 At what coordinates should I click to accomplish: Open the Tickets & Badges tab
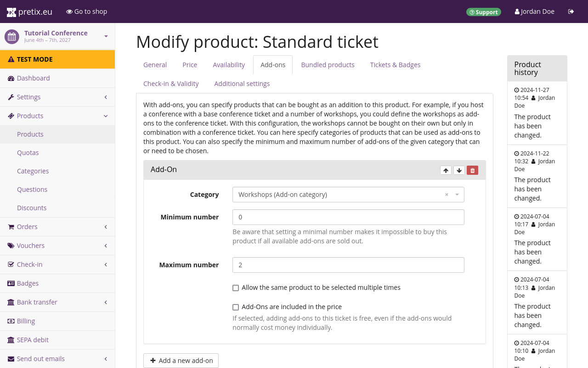point(395,65)
